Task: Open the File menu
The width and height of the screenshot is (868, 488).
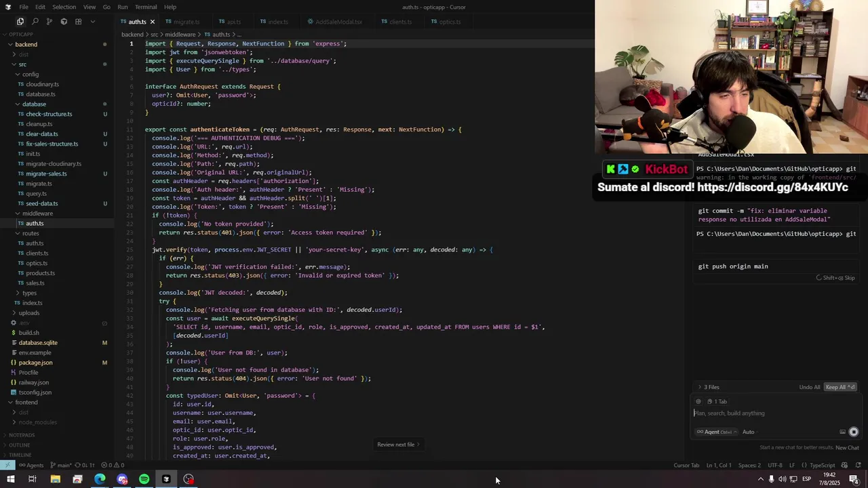Action: 24,7
